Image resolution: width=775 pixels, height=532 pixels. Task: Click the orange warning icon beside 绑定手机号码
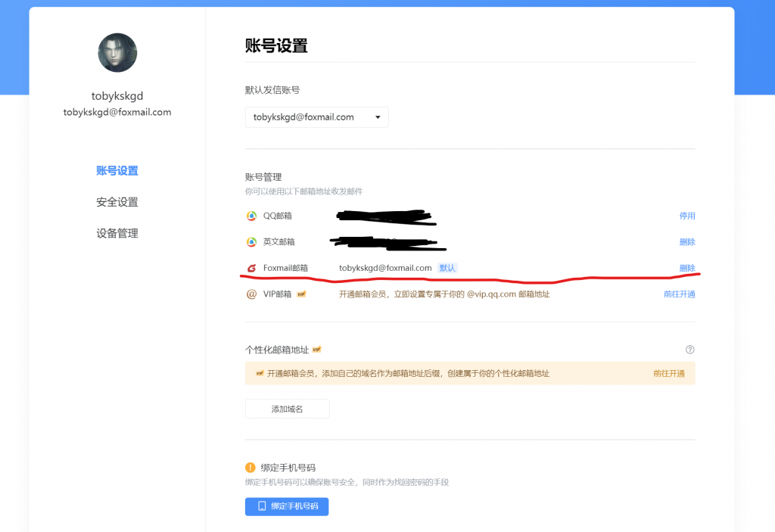251,468
